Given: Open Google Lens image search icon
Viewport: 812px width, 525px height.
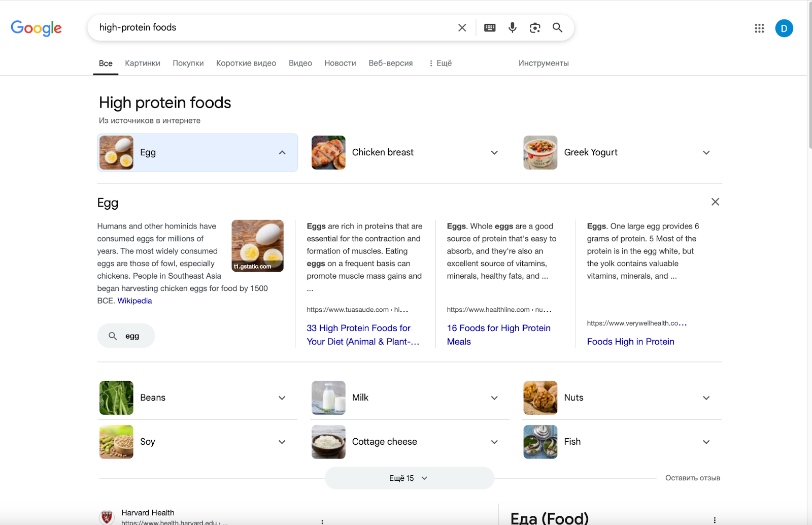Looking at the screenshot, I should click(x=535, y=28).
